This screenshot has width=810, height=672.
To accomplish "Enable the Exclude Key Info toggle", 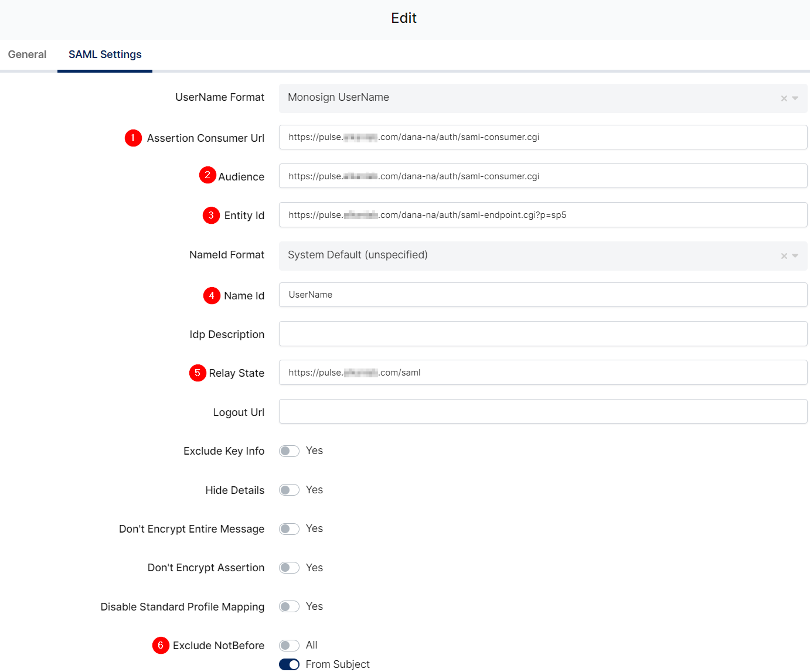I will [289, 451].
